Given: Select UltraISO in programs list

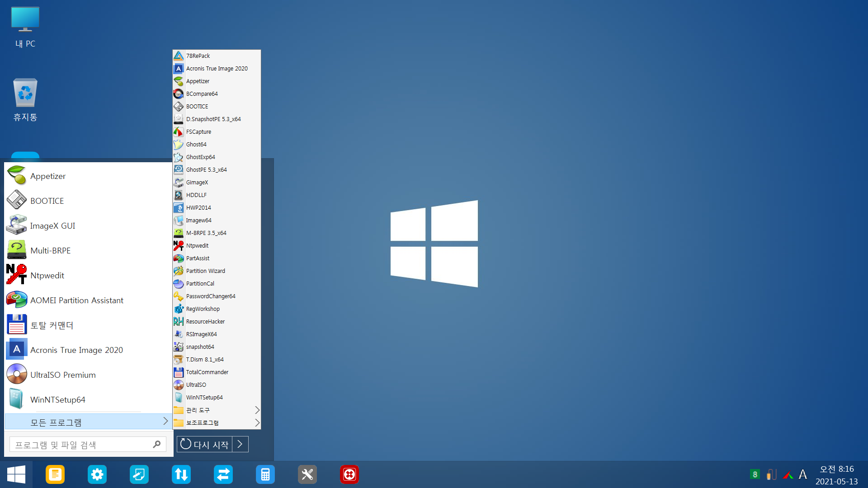Looking at the screenshot, I should [x=217, y=385].
